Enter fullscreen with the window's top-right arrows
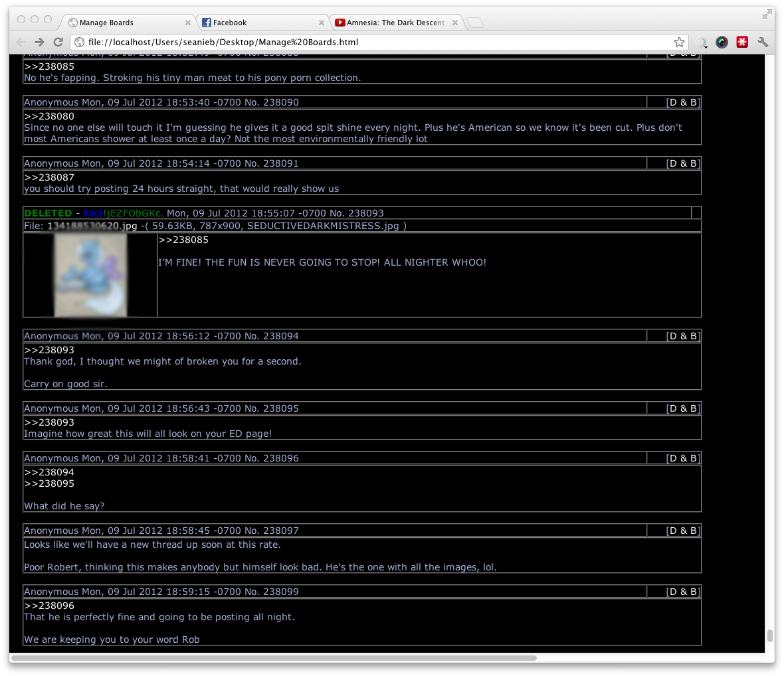This screenshot has height=676, width=784. [767, 14]
